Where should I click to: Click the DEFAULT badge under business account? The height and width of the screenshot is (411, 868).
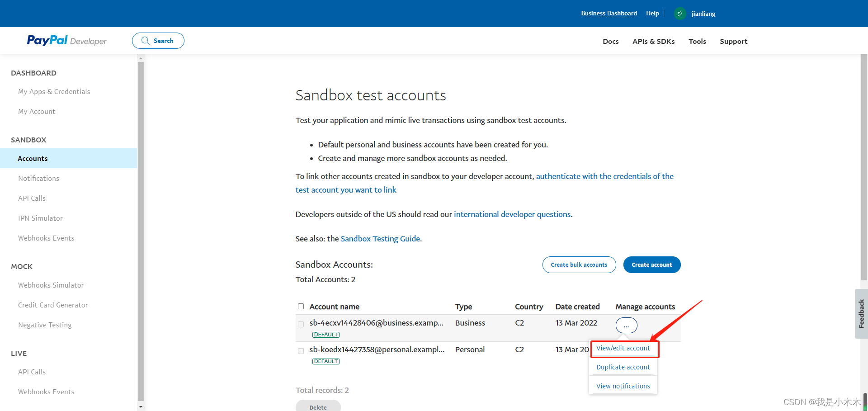(x=326, y=335)
